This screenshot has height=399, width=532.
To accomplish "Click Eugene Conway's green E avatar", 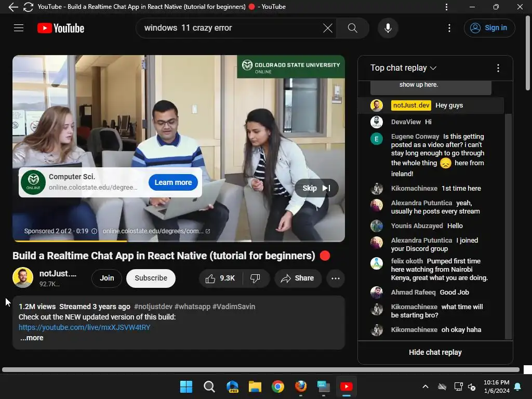I will click(x=377, y=139).
